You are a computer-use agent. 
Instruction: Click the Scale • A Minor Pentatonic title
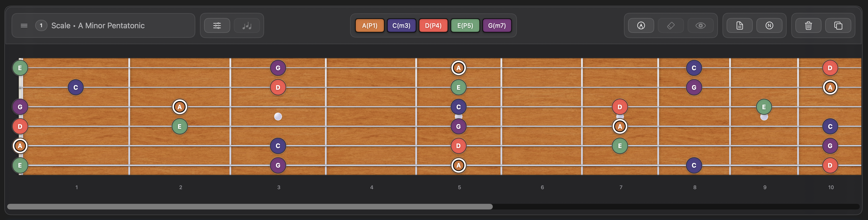98,26
